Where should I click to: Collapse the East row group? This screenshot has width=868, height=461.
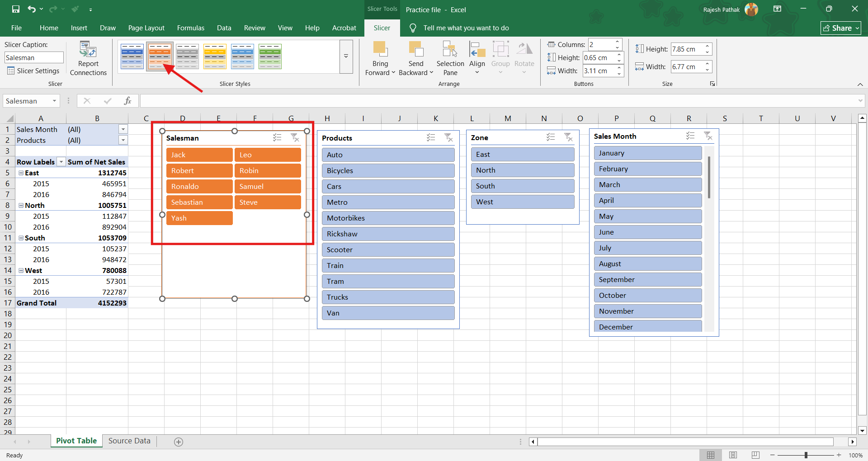pos(21,173)
